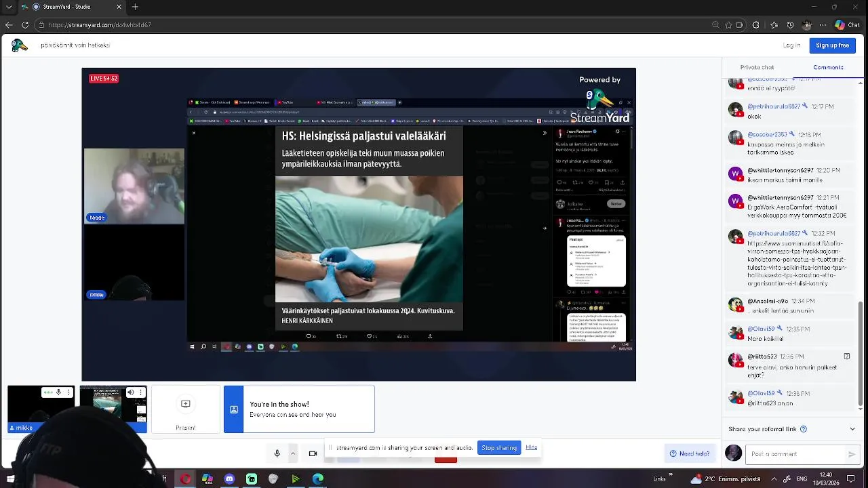Switch to Comments tab
This screenshot has height=488, width=868.
click(828, 67)
